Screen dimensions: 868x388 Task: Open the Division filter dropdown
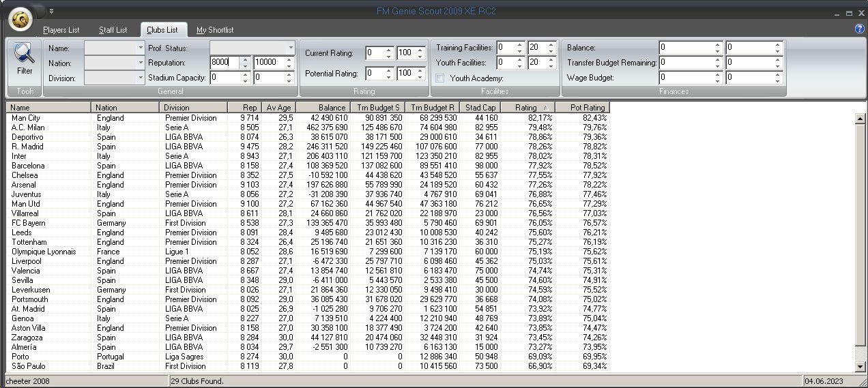pyautogui.click(x=141, y=78)
